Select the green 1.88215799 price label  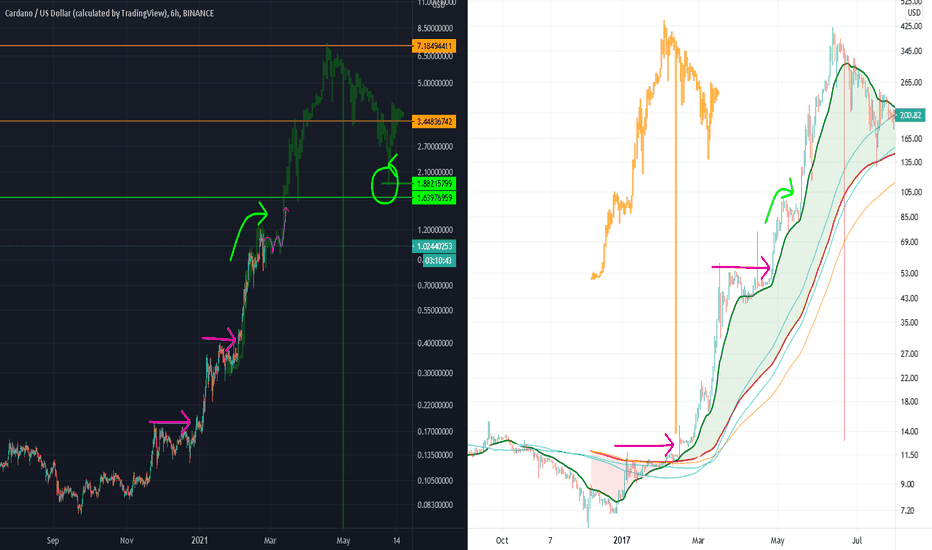point(434,184)
